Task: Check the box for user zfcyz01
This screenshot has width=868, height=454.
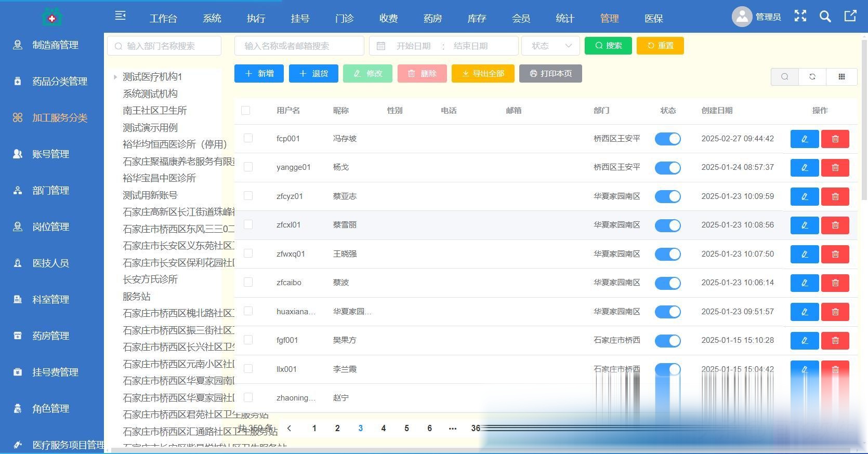Action: (x=248, y=196)
